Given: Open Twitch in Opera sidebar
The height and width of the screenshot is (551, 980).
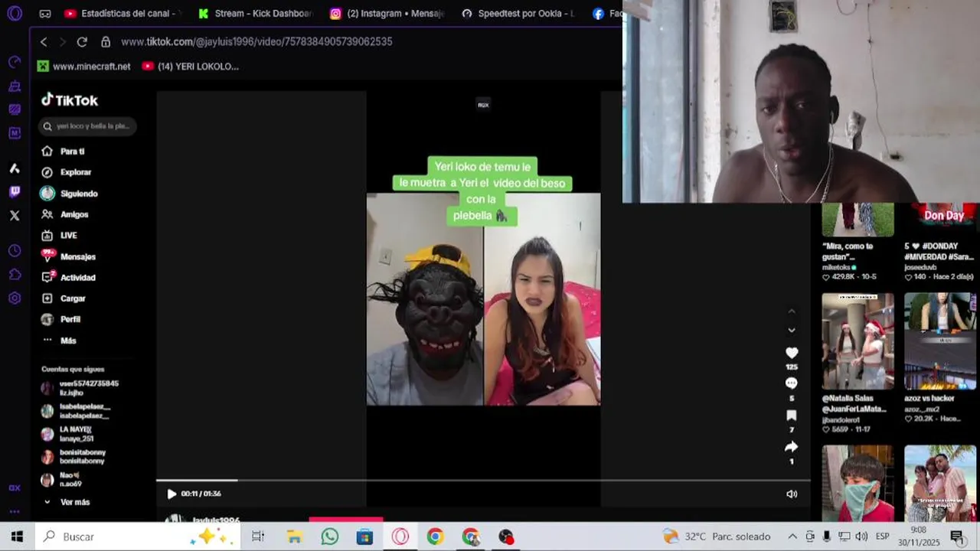Looking at the screenshot, I should coord(15,192).
